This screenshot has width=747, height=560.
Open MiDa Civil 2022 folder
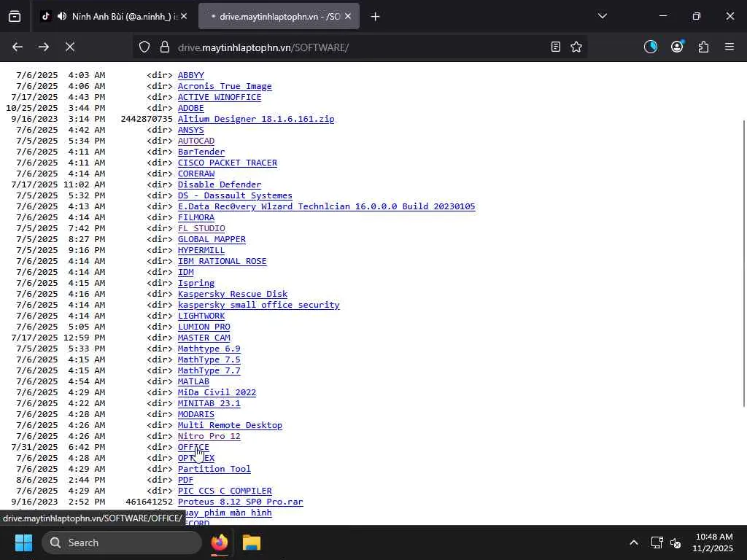[x=217, y=393]
